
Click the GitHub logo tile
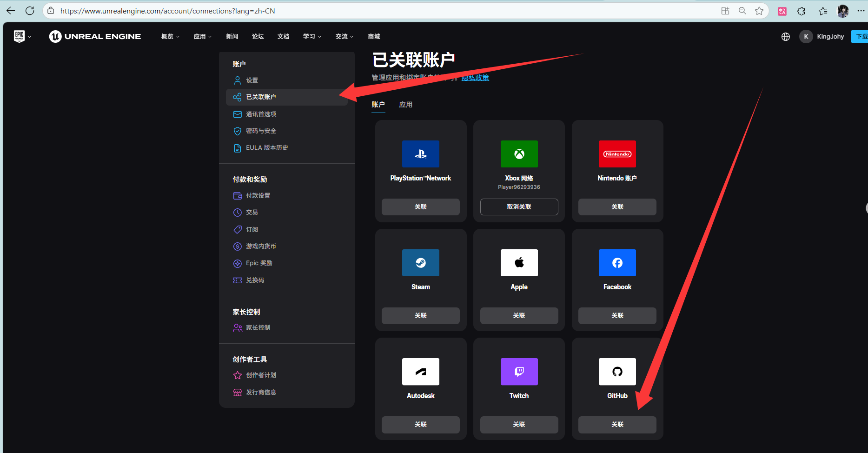point(617,372)
